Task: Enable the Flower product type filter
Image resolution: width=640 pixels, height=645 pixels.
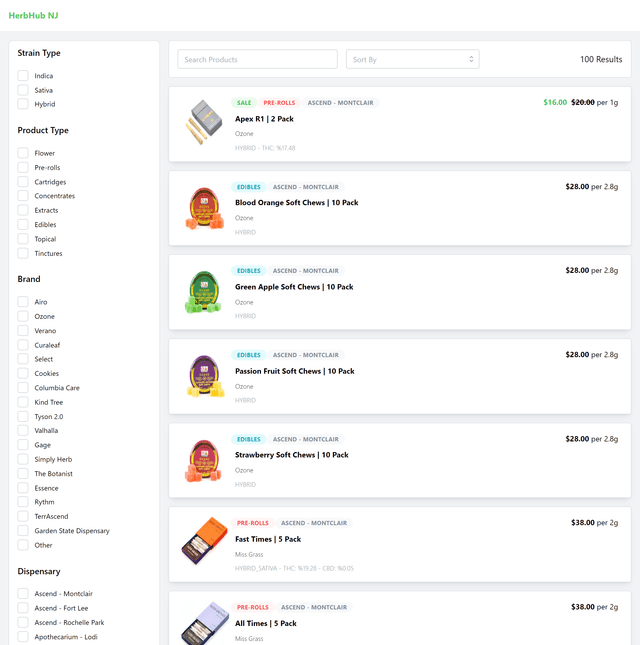Action: point(23,153)
